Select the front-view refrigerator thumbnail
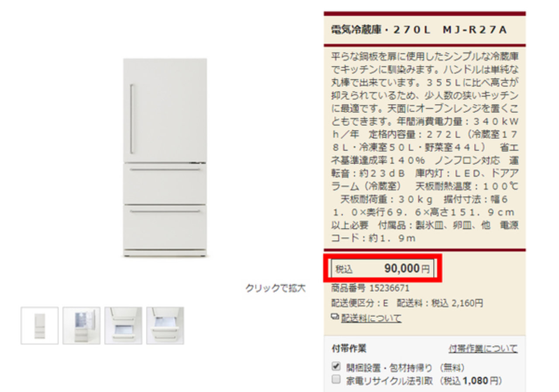The height and width of the screenshot is (392, 559). point(39,325)
